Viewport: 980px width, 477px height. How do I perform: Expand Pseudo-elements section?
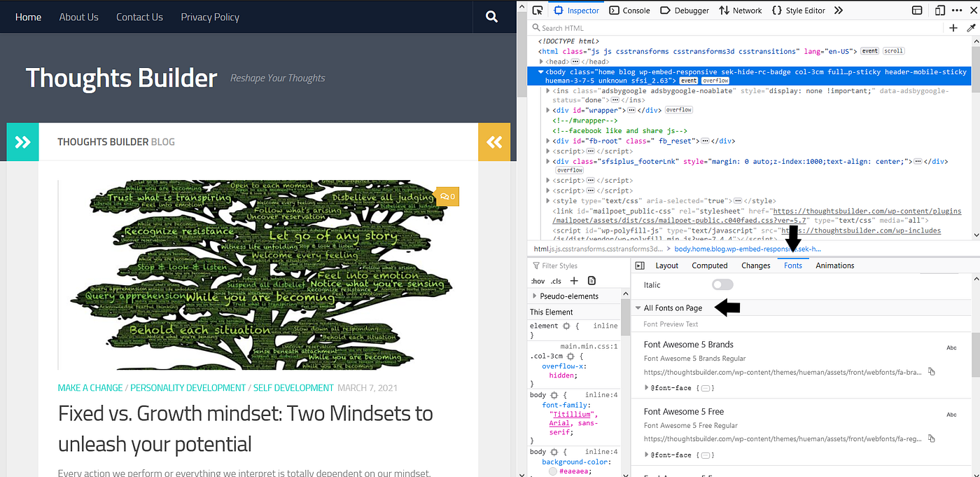(x=535, y=296)
